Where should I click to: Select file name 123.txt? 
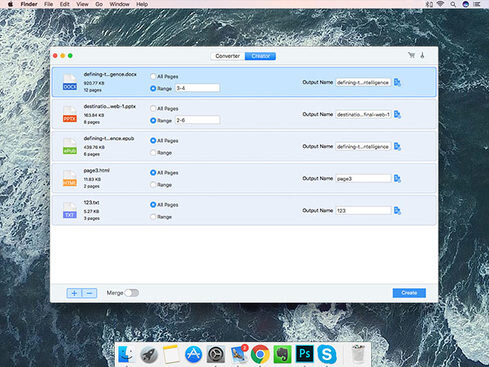(91, 202)
